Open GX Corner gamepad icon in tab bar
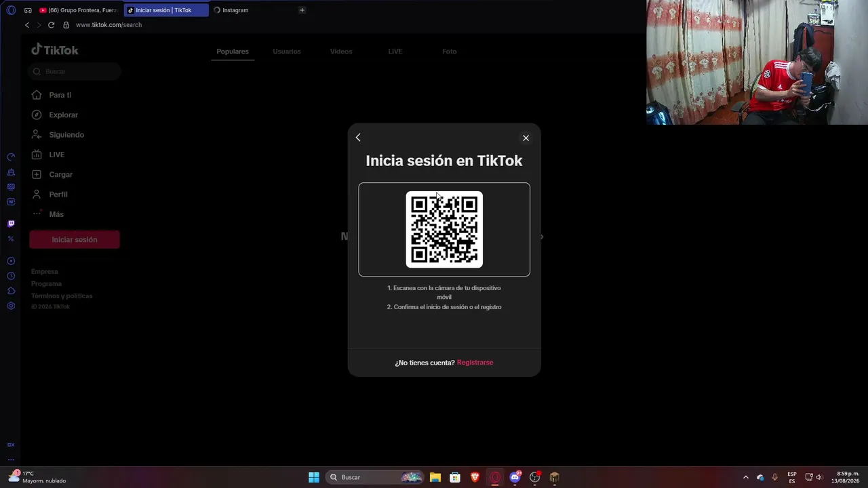Screen dimensions: 868x488 click(28, 10)
